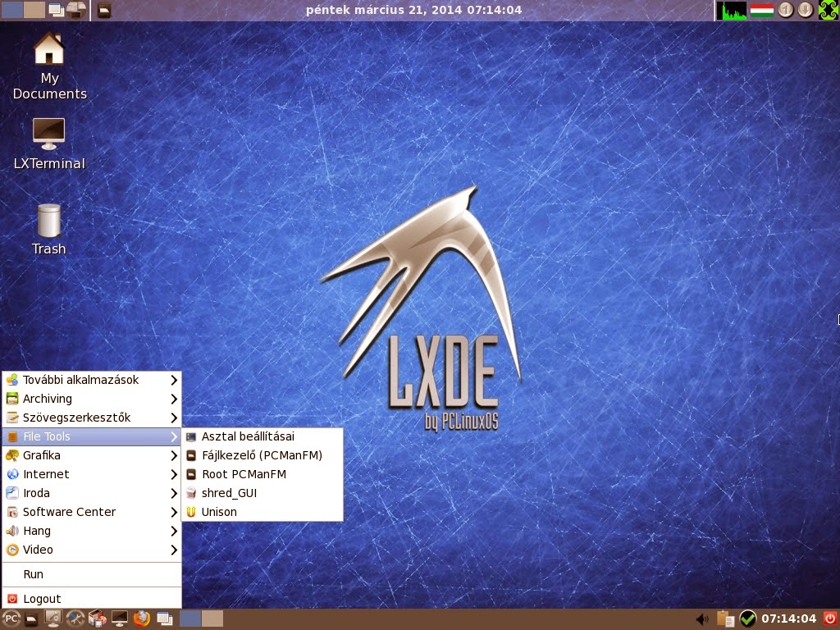Click the arrow beside Hang
This screenshot has height=630, width=840.
[x=174, y=531]
